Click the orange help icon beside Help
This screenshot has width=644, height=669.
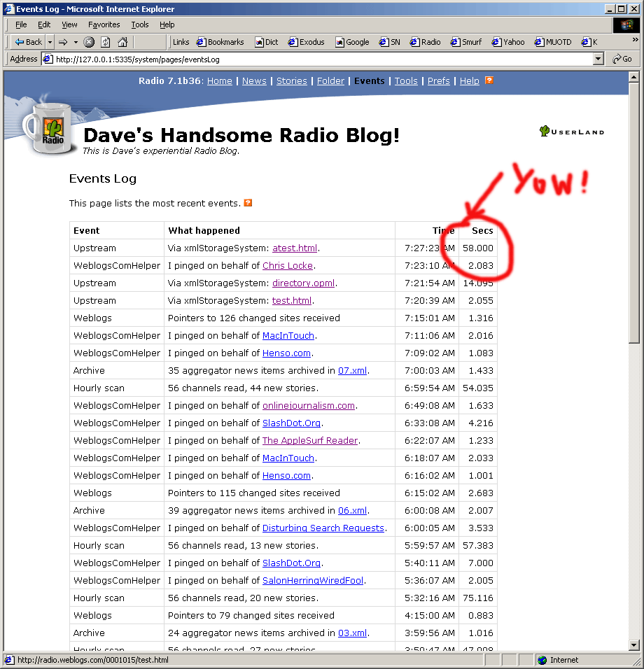(489, 80)
